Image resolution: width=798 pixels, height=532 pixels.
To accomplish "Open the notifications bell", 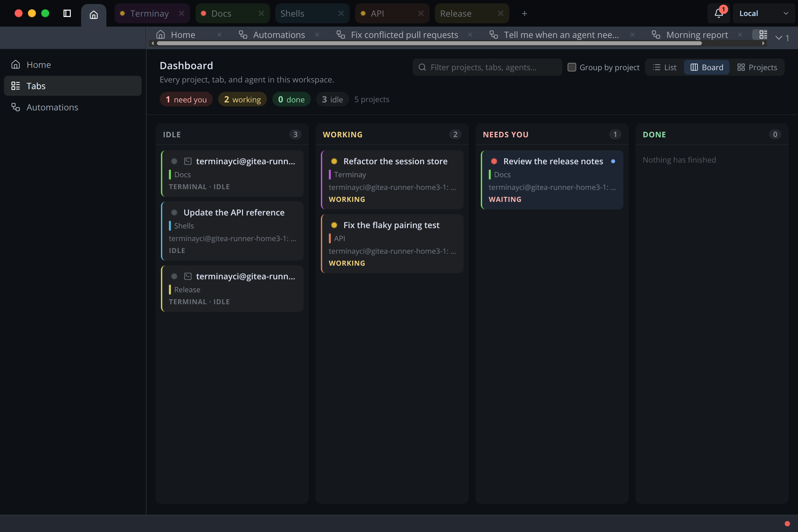I will tap(718, 13).
